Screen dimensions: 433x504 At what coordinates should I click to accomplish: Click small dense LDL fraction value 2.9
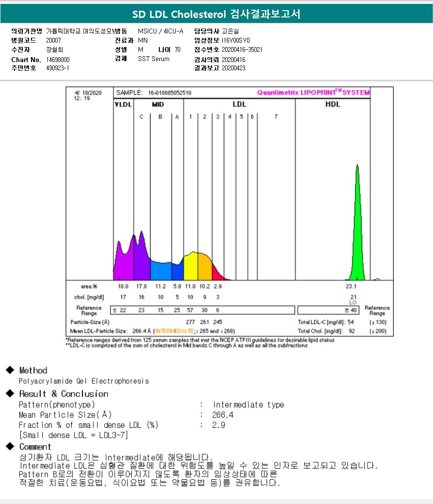tap(219, 425)
